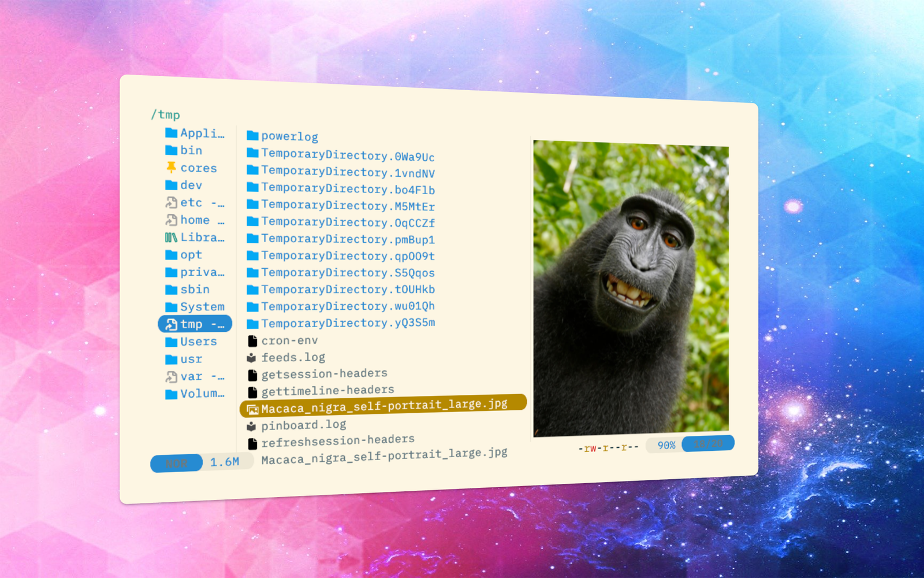
Task: Click the image icon on the Macaca_nigra row
Action: [252, 409]
